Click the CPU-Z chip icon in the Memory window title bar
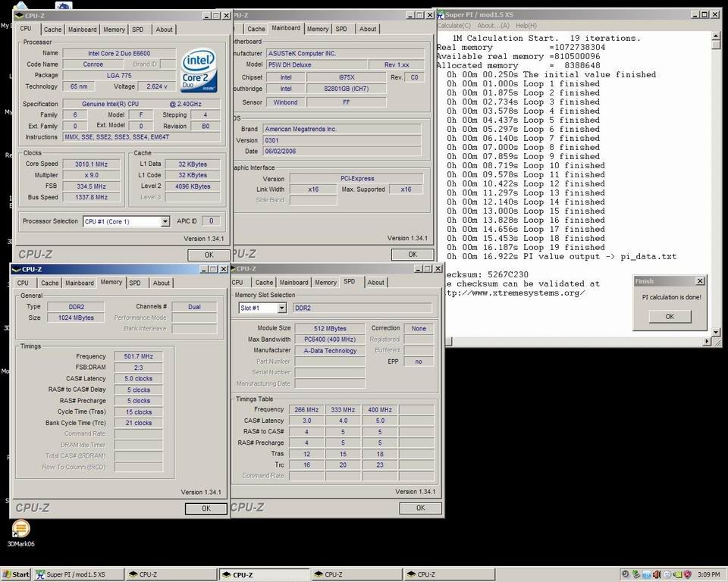This screenshot has height=582, width=728. point(16,269)
